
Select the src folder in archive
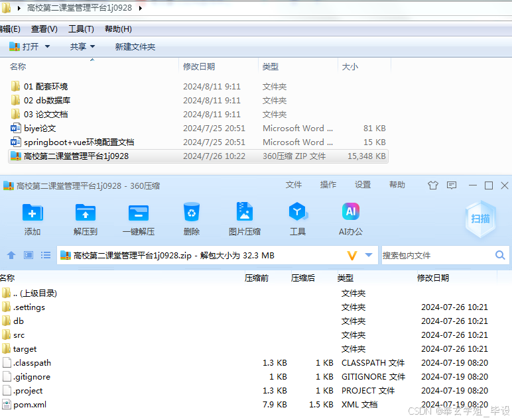click(x=13, y=335)
